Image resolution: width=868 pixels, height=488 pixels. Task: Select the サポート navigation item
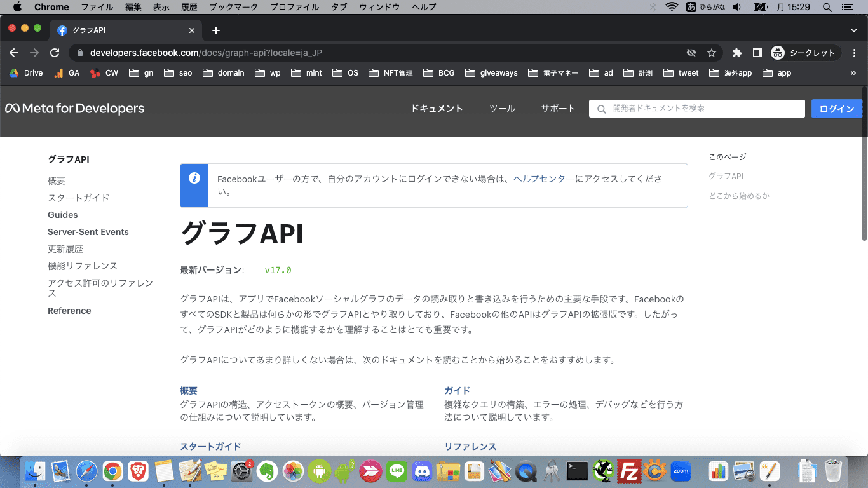click(x=558, y=109)
